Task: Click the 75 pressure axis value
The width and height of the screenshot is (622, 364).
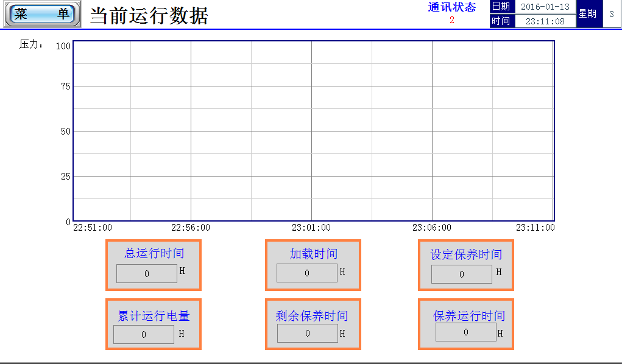Action: coord(66,86)
